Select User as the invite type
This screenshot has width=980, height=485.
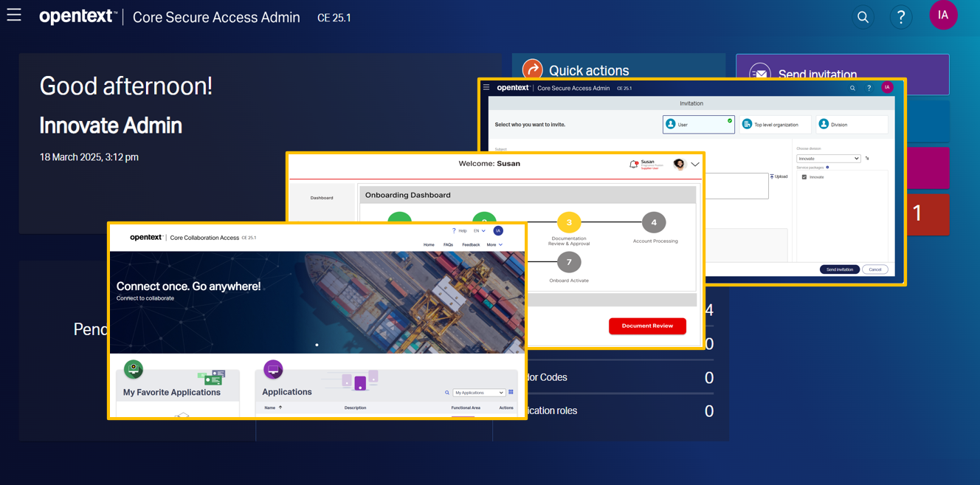point(699,124)
